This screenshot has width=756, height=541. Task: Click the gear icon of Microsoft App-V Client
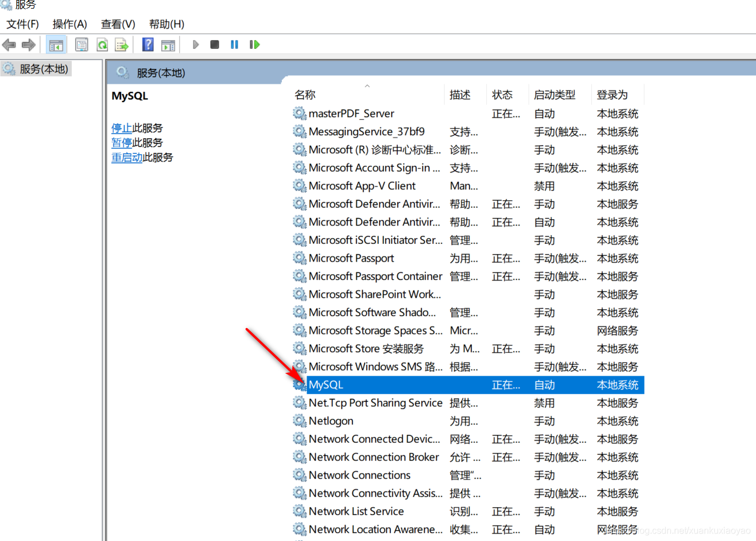[300, 185]
